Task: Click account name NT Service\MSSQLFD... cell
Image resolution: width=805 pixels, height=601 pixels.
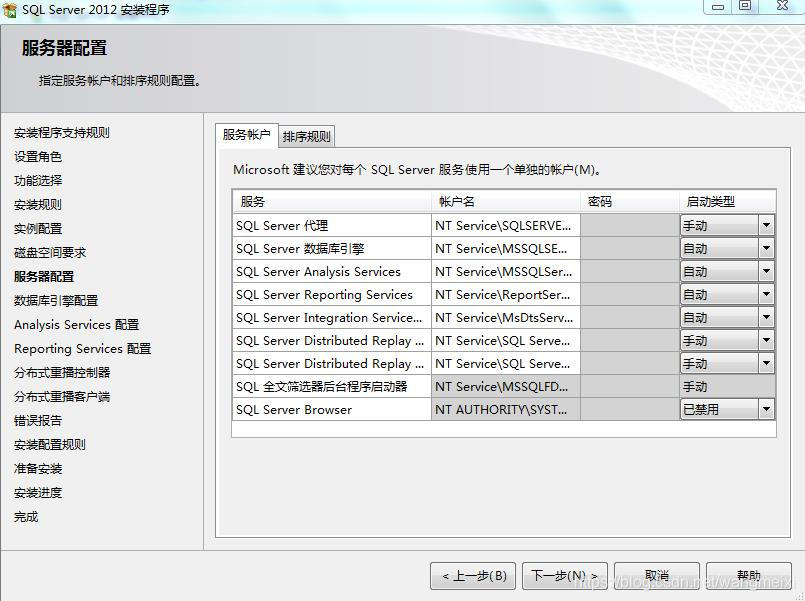Action: pyautogui.click(x=506, y=386)
